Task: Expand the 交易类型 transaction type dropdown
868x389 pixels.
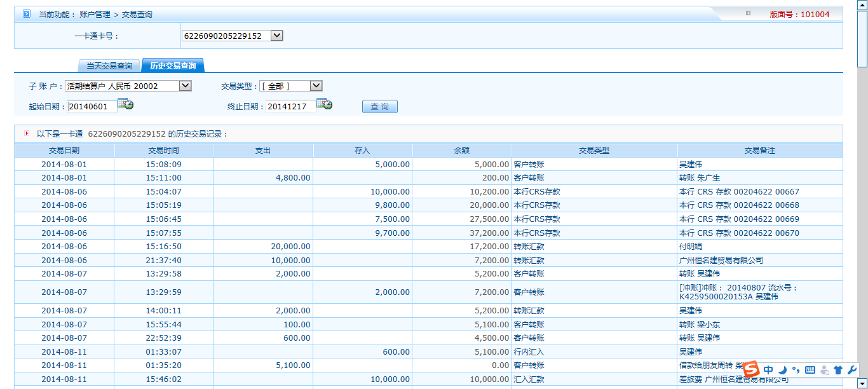Action: [316, 86]
